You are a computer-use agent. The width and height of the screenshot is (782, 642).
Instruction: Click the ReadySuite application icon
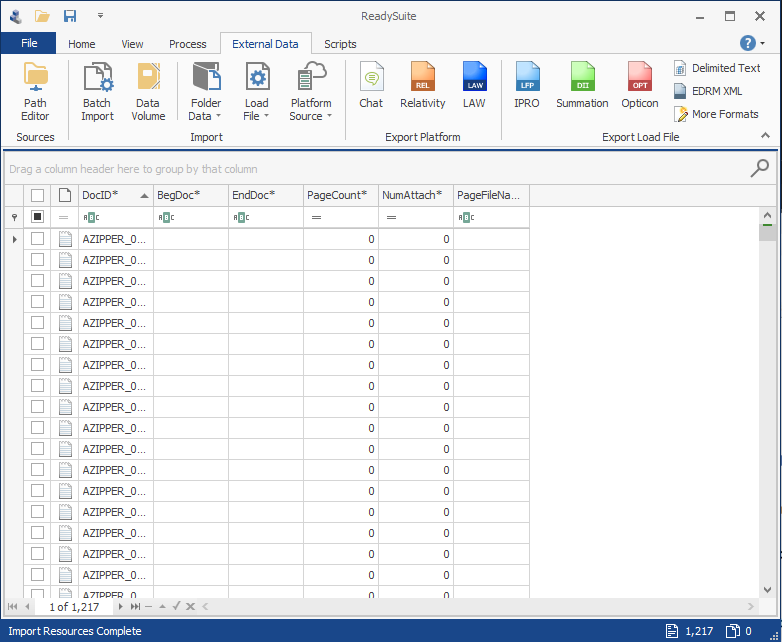tap(16, 16)
